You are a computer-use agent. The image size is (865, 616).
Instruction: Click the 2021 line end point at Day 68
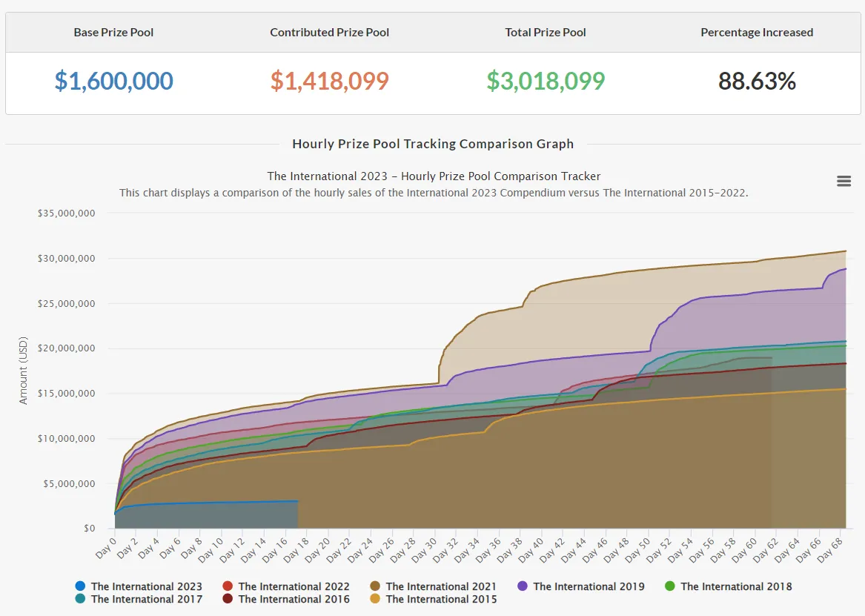coord(845,251)
